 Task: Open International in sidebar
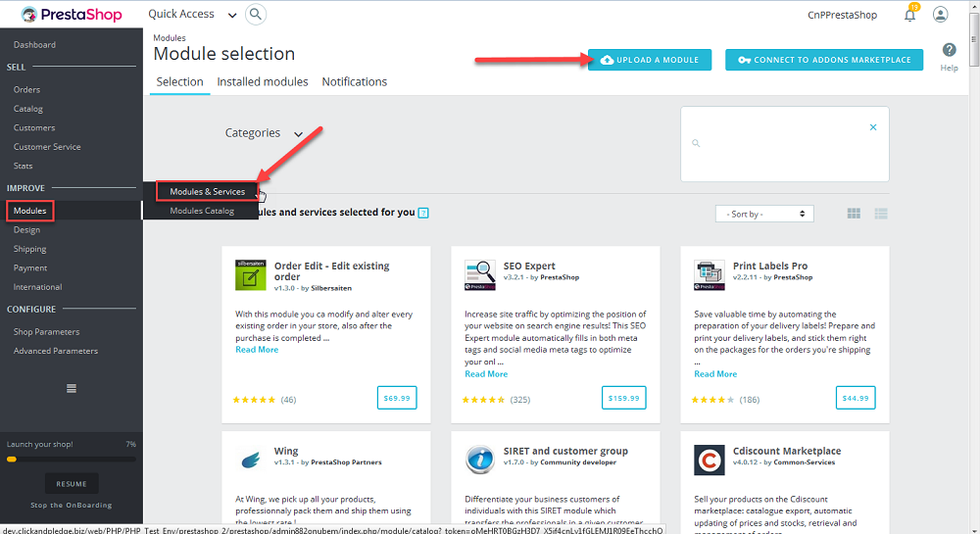pyautogui.click(x=37, y=287)
